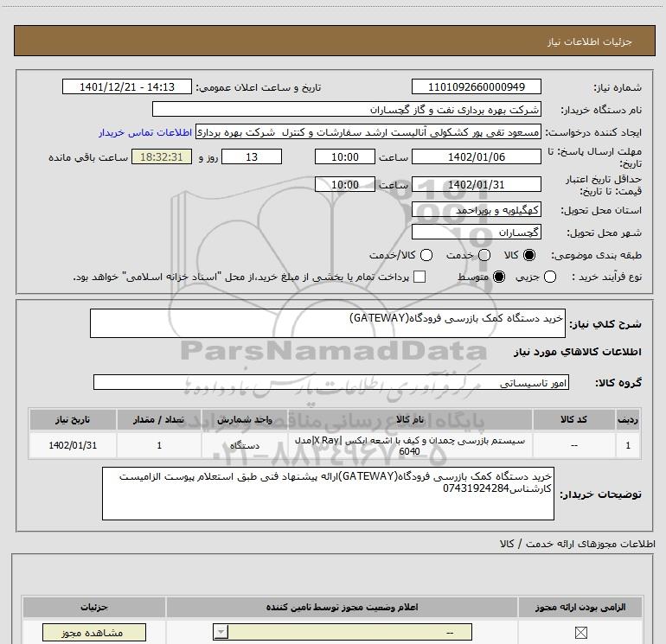Click the delivery province field کهگیلویه و بویراحمد
The height and width of the screenshot is (644, 666).
point(476,210)
